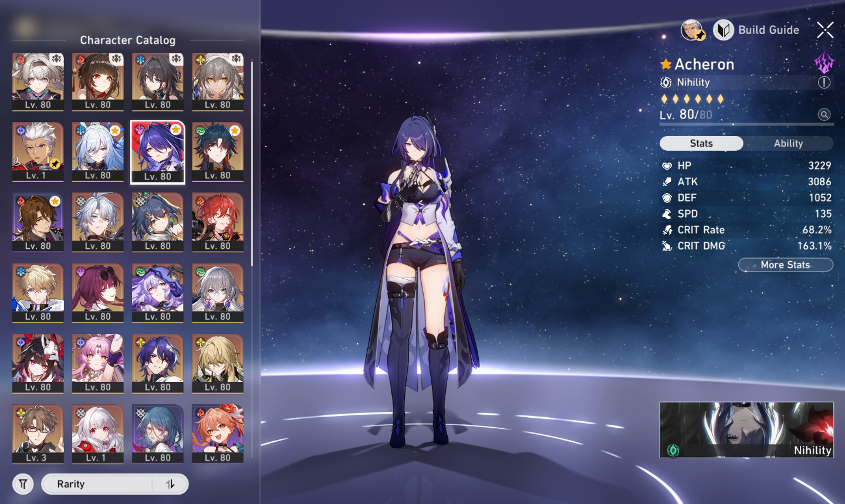The width and height of the screenshot is (845, 504).
Task: Click the purple Lightning element icon
Action: (x=824, y=62)
